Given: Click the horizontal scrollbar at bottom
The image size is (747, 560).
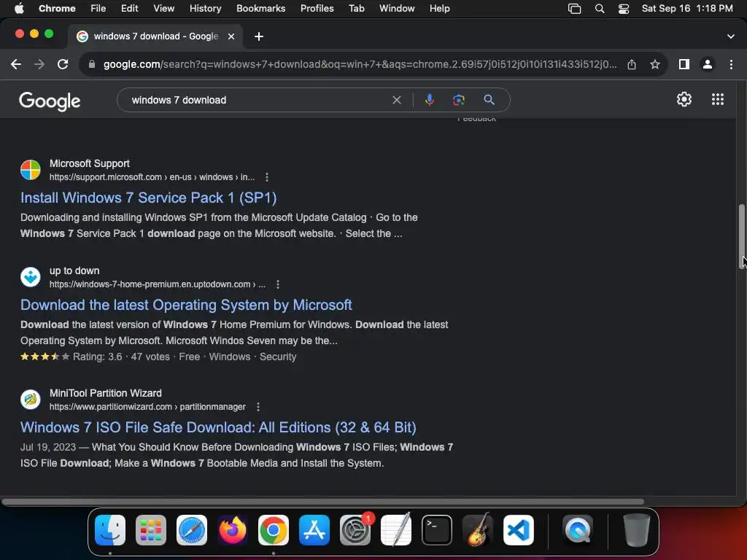Looking at the screenshot, I should [x=322, y=502].
